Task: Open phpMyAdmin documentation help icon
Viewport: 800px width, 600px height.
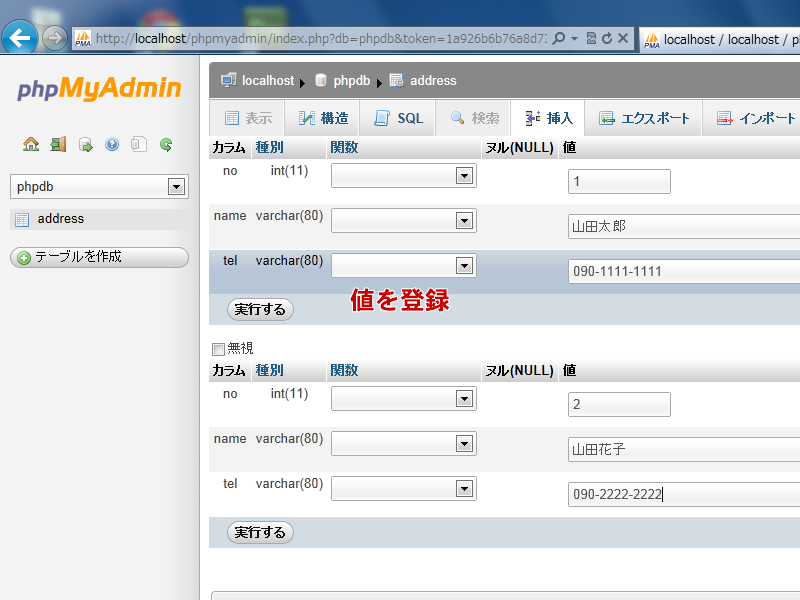Action: coord(112,144)
